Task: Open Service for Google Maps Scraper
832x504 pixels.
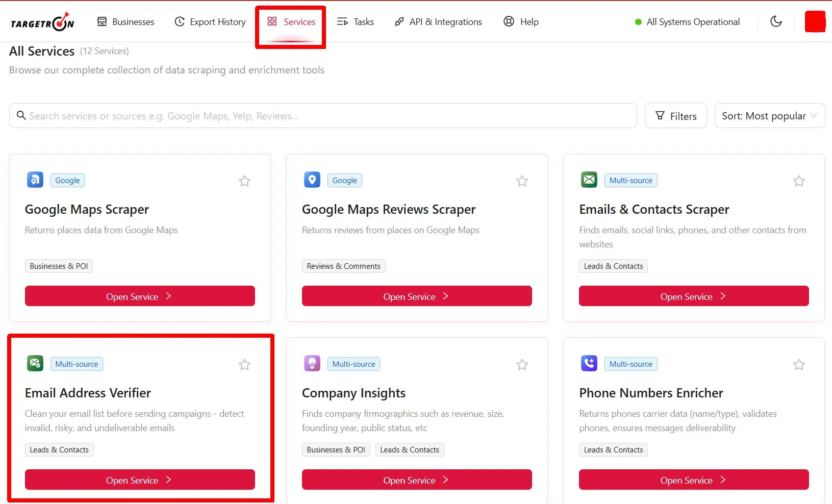Action: coord(140,296)
